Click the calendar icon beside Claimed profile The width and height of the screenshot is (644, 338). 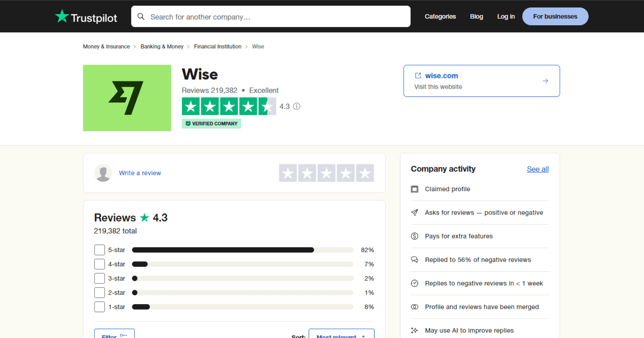click(415, 189)
